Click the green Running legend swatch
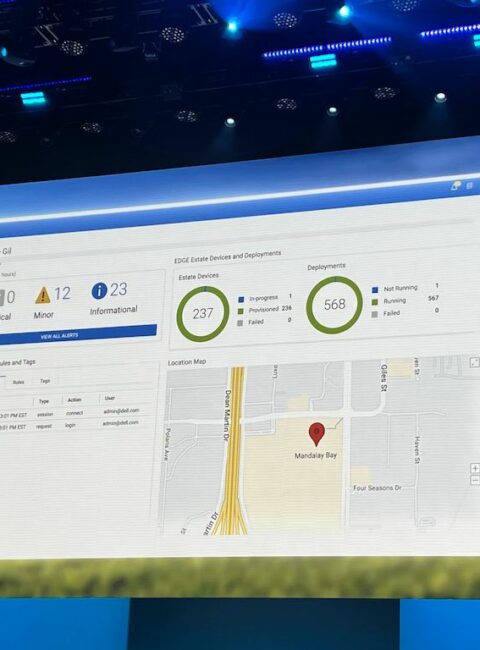480x650 pixels. click(x=375, y=302)
